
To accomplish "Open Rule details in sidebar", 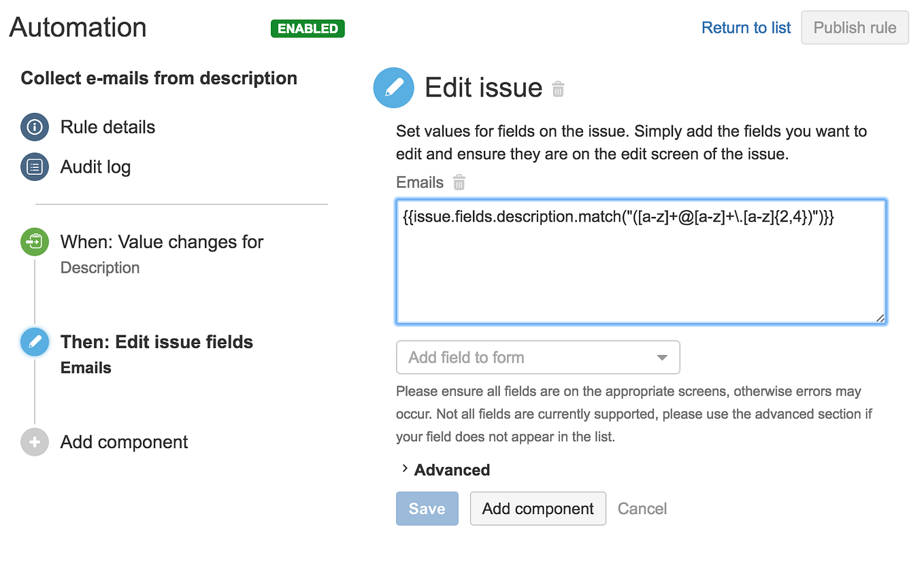I will [108, 127].
